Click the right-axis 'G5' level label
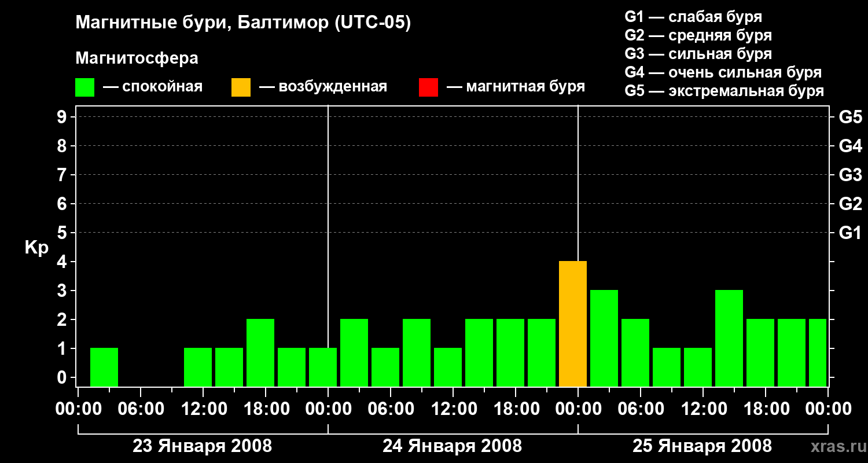Viewport: 868px width, 463px height. [851, 117]
